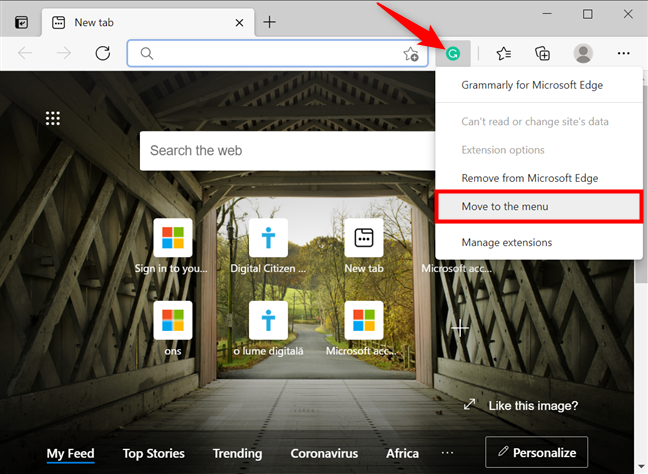Viewport: 648px width, 474px height.
Task: Click the address bar search magnifier icon
Action: [146, 53]
